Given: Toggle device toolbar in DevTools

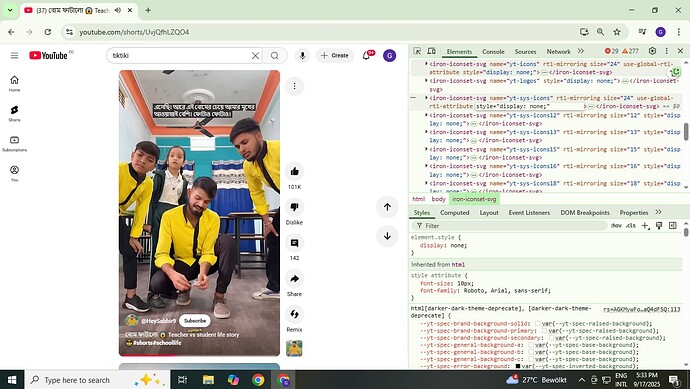Looking at the screenshot, I should tap(432, 51).
